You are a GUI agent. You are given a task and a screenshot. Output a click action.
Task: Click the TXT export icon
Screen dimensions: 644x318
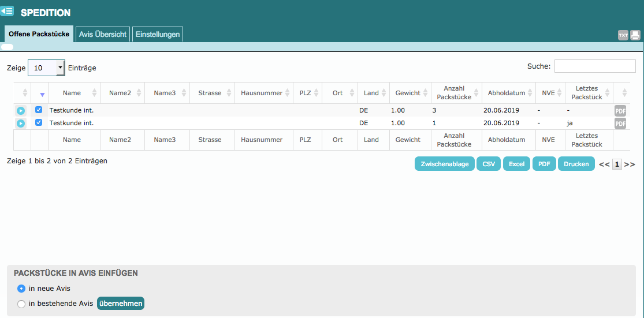(623, 35)
